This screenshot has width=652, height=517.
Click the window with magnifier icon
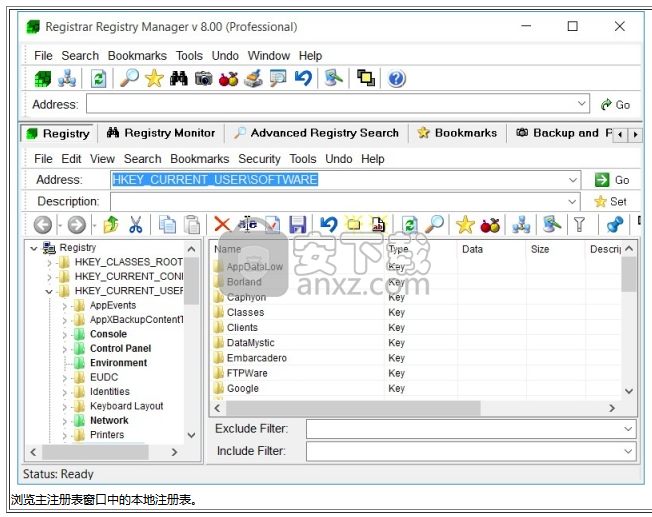point(278,79)
